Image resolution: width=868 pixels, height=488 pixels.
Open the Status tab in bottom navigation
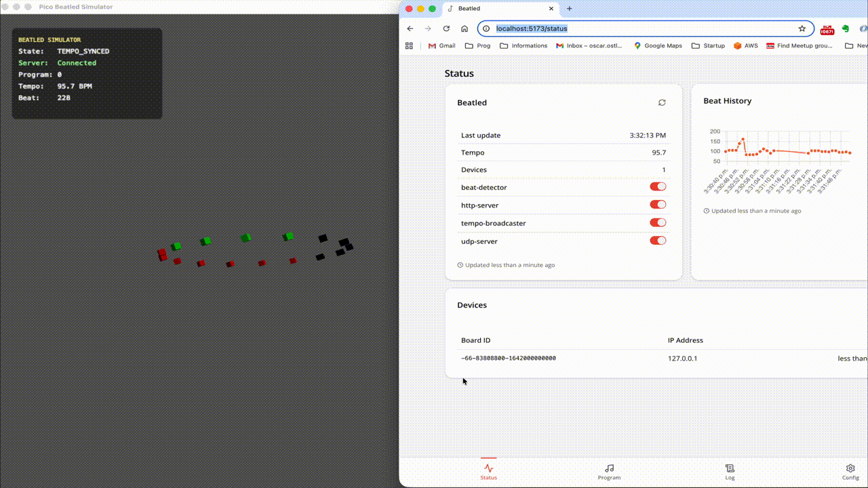tap(488, 471)
